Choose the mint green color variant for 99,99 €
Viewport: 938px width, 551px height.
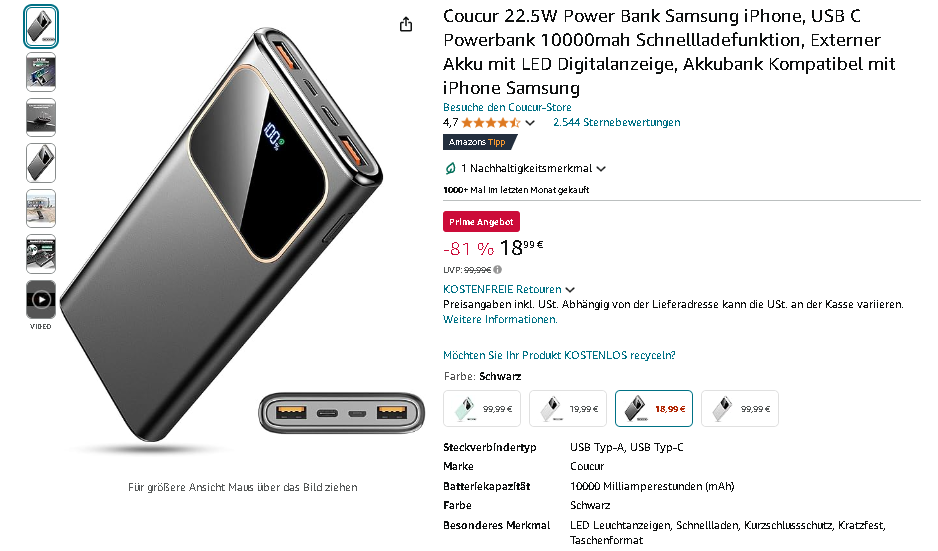(482, 409)
